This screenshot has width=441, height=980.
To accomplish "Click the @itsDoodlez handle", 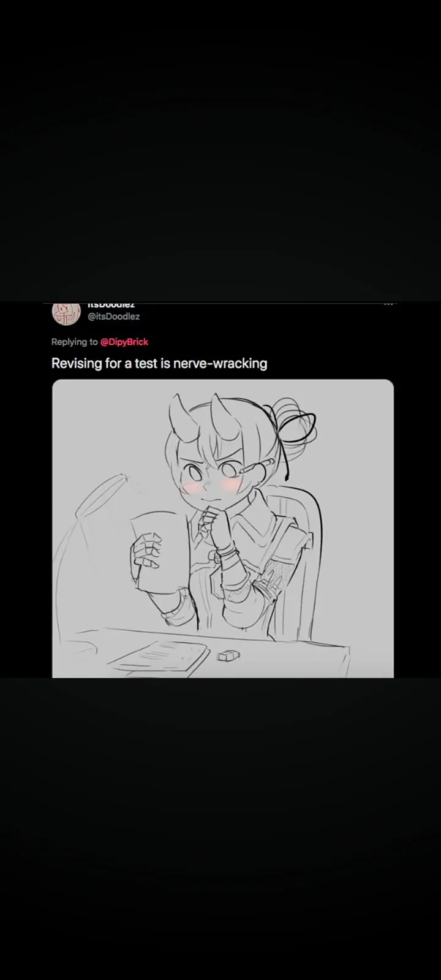I will [x=114, y=317].
